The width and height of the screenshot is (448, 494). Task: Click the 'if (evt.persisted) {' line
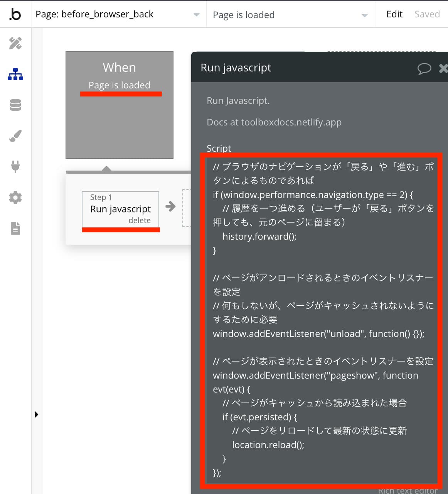click(259, 417)
